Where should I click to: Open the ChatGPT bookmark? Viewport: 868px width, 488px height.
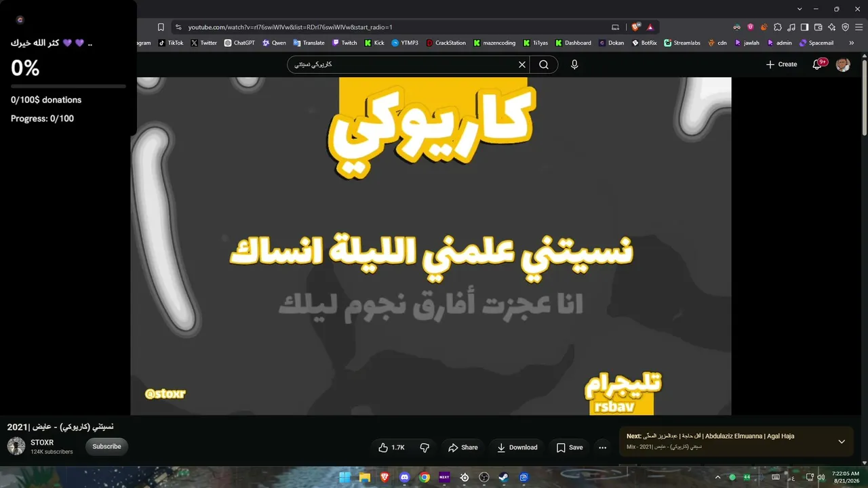coord(239,43)
